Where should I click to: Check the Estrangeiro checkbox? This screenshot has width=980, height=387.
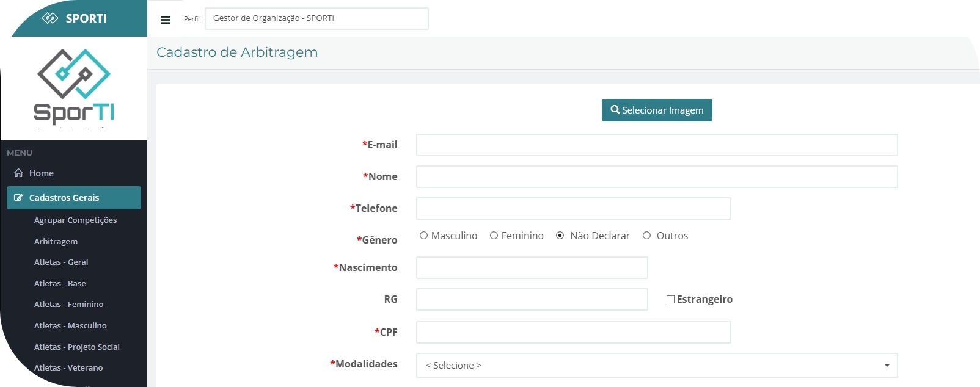coord(670,300)
